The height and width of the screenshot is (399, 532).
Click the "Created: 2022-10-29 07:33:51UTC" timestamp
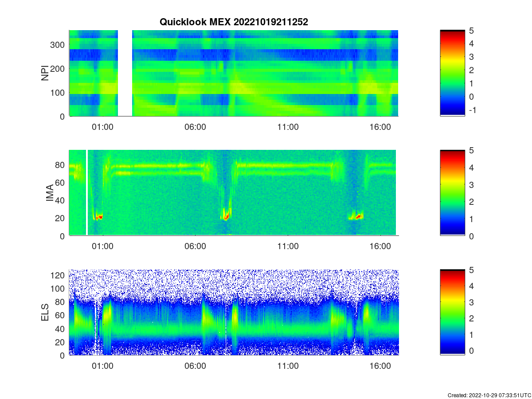click(489, 395)
